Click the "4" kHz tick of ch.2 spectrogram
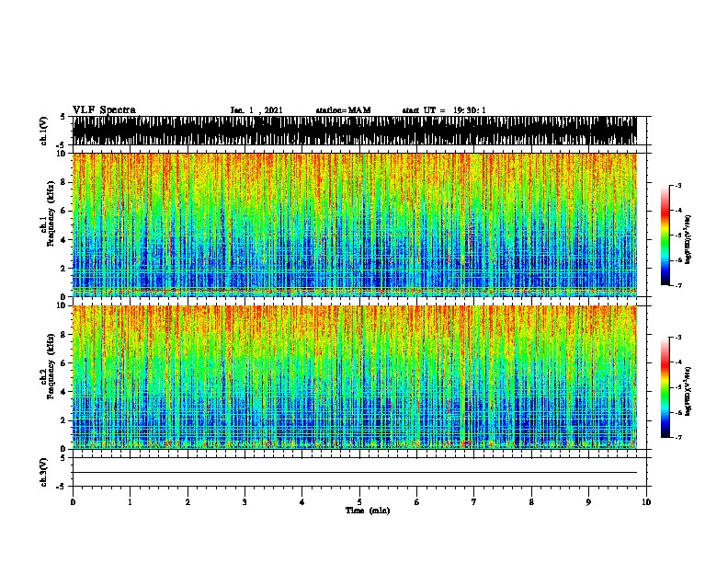Image resolution: width=728 pixels, height=563 pixels. coord(64,392)
